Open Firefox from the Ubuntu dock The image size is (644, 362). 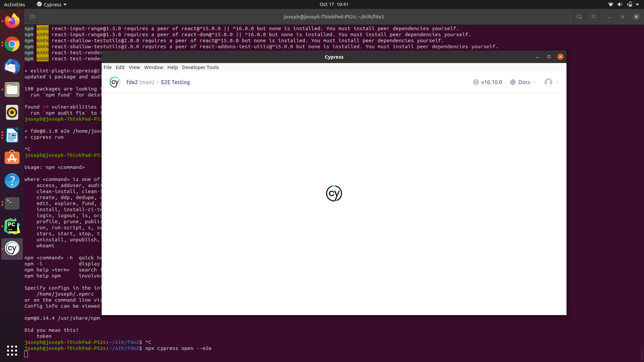(12, 21)
